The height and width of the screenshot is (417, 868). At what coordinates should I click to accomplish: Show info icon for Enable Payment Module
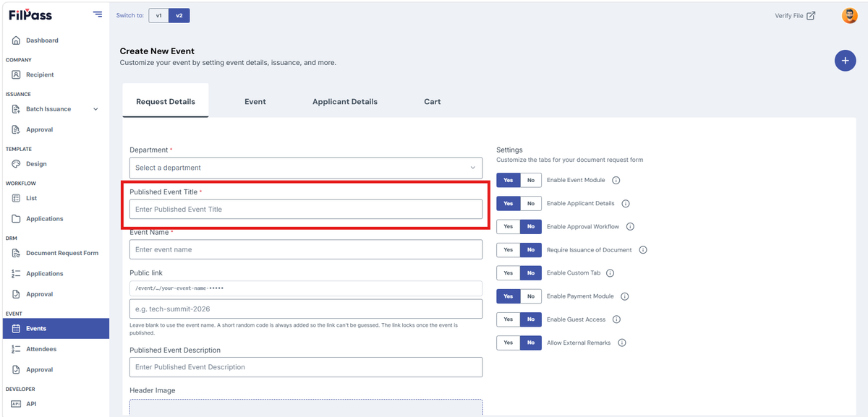pyautogui.click(x=625, y=296)
